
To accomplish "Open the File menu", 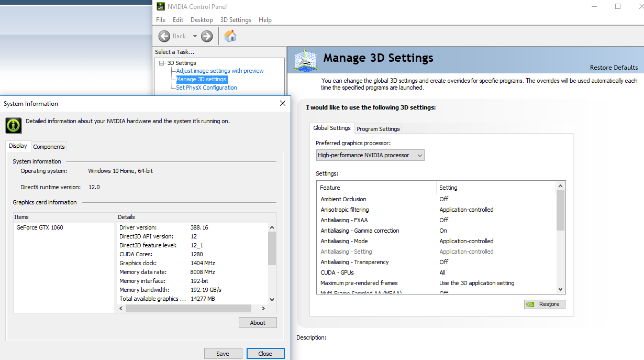I will 161,20.
